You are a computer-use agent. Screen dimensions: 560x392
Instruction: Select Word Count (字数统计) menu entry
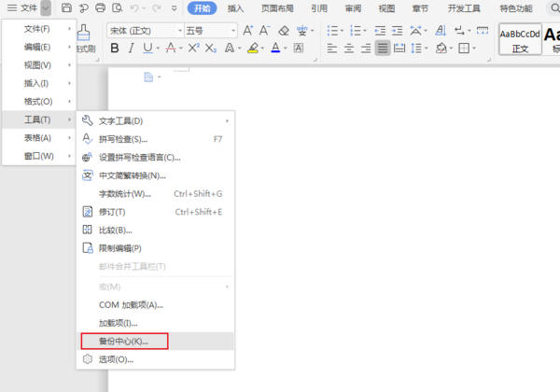tap(125, 194)
